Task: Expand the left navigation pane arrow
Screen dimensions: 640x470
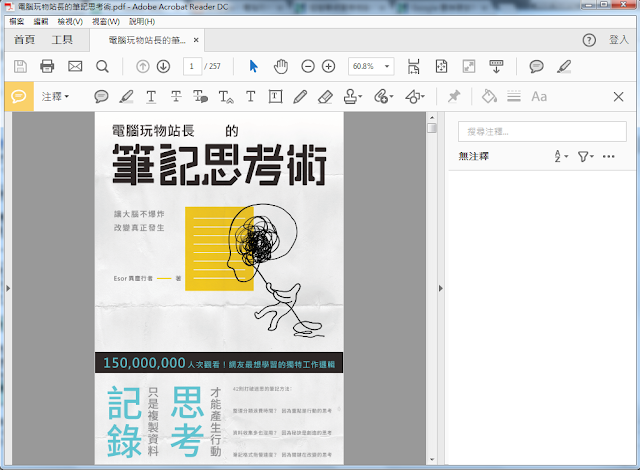Action: pyautogui.click(x=8, y=288)
